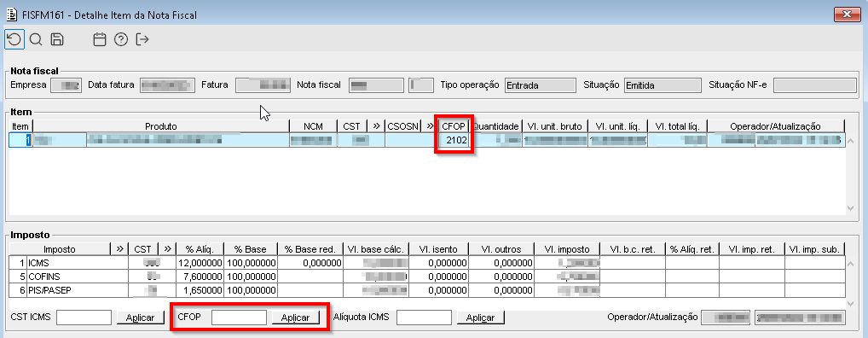Click the NCM column header

click(313, 126)
